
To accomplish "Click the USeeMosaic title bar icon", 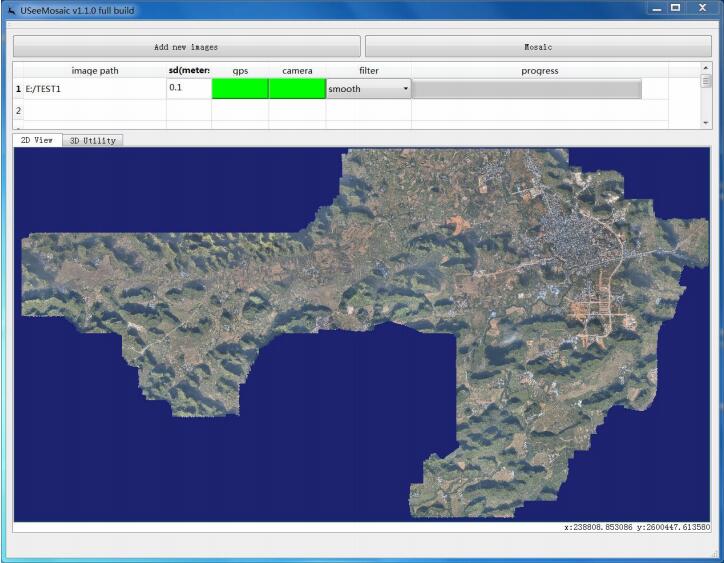I will click(12, 10).
